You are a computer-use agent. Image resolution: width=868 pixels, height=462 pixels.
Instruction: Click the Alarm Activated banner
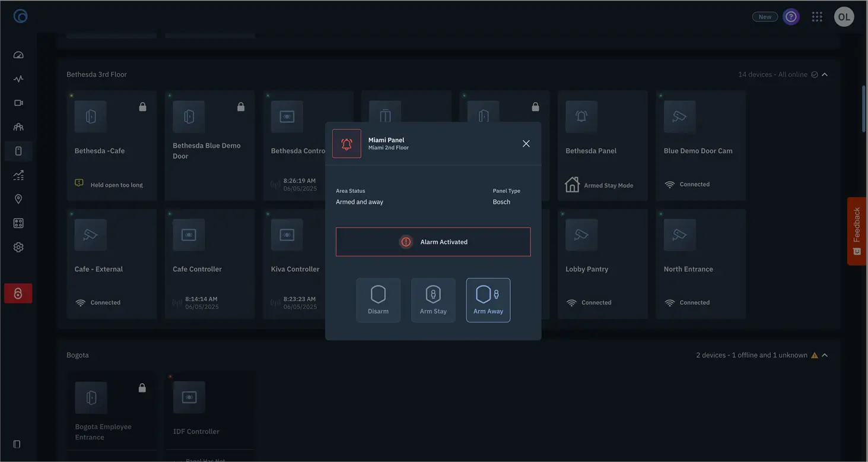click(433, 242)
